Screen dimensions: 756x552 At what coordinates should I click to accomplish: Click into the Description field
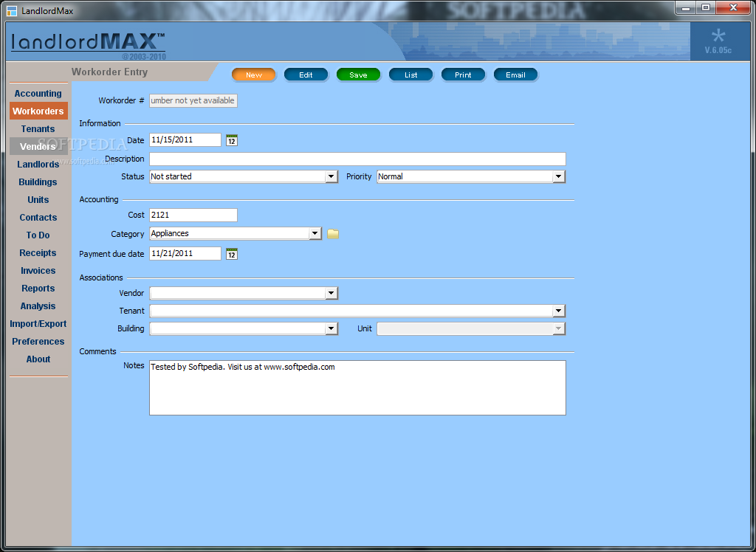357,159
